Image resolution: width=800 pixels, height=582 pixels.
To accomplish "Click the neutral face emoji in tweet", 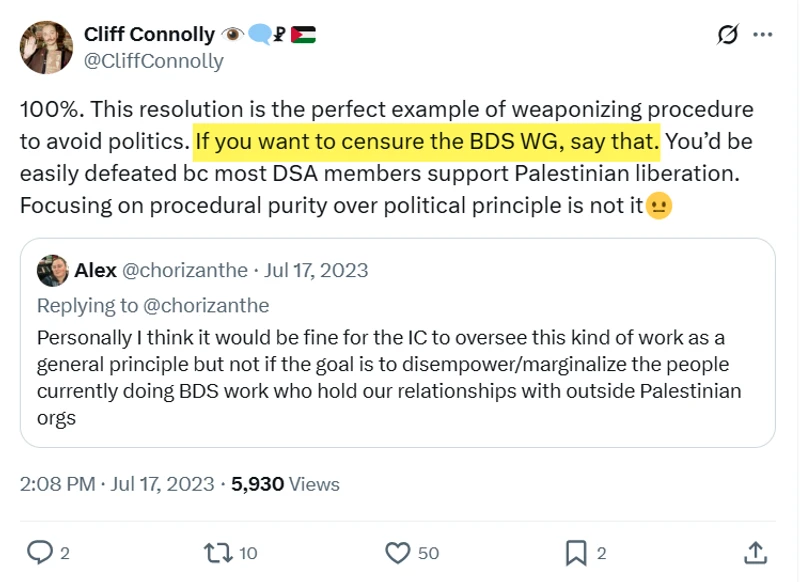I will tap(658, 207).
